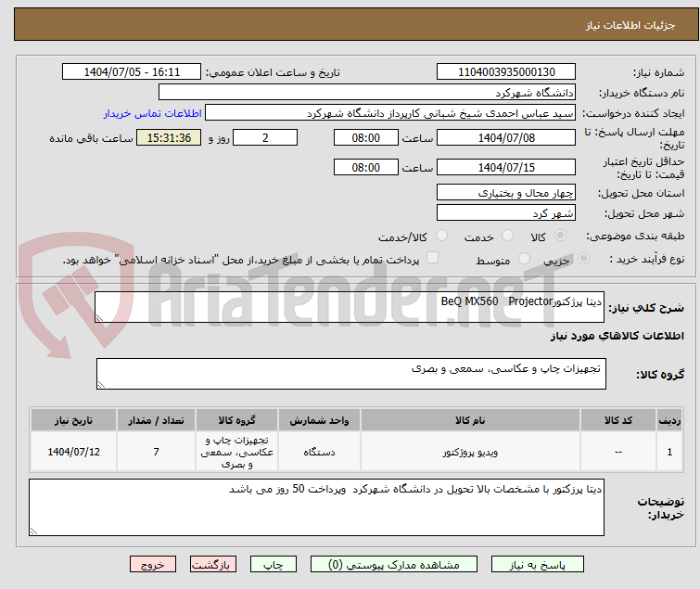Select the خدمت radio button
Viewport: 700px width, 589px height.
[x=507, y=236]
